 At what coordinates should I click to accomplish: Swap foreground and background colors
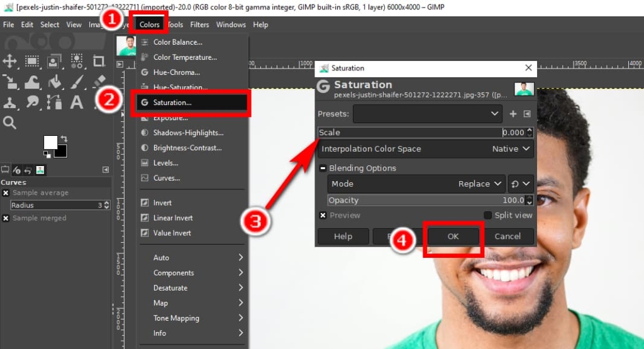[x=64, y=139]
